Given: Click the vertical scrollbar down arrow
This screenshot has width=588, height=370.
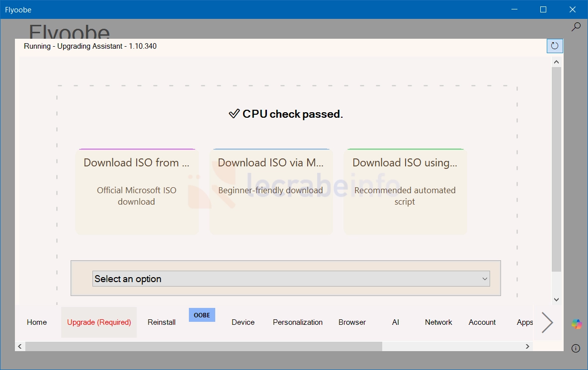Looking at the screenshot, I should [557, 299].
